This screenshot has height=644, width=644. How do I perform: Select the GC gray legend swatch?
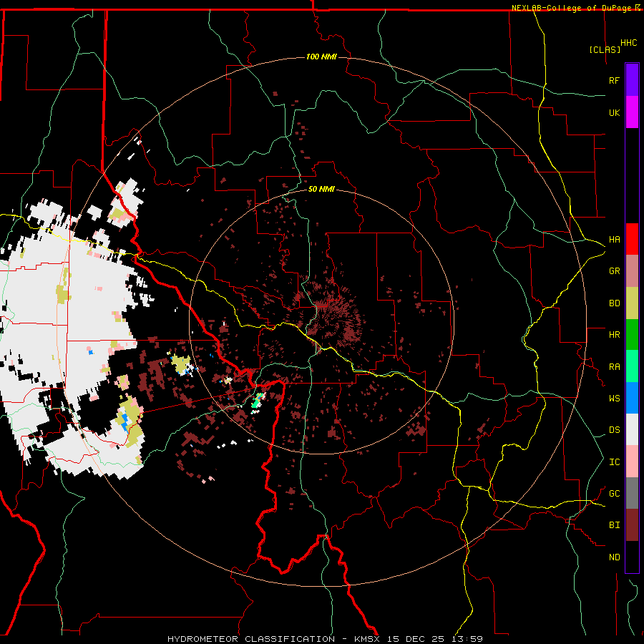click(x=632, y=493)
